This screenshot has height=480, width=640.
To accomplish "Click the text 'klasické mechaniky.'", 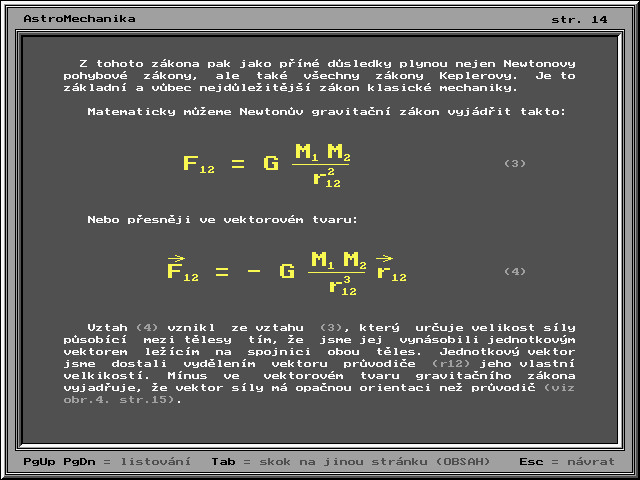I will pos(442,88).
